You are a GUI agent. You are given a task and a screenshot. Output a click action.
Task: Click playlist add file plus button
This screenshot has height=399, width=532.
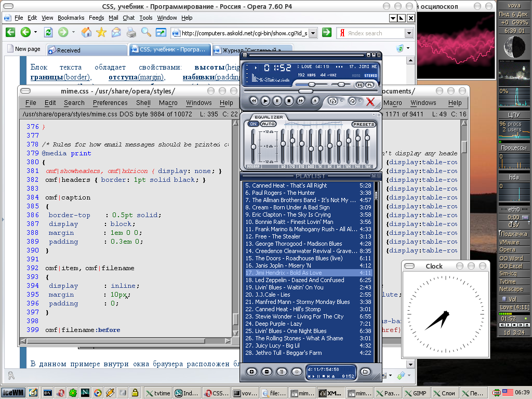[251, 372]
